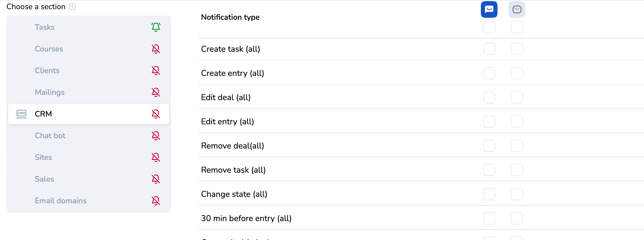
Task: Click the blue chat notification channel icon
Action: click(x=489, y=9)
